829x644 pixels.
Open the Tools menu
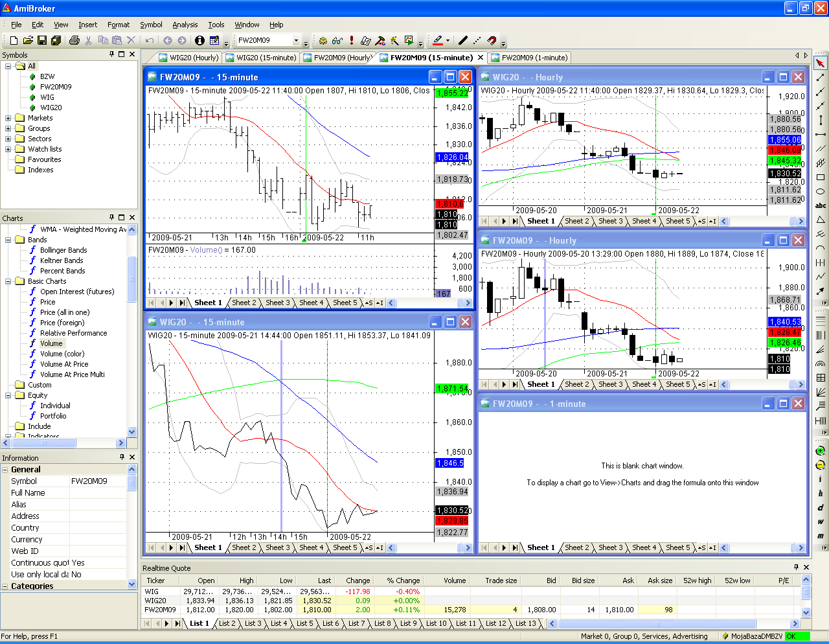pyautogui.click(x=216, y=25)
